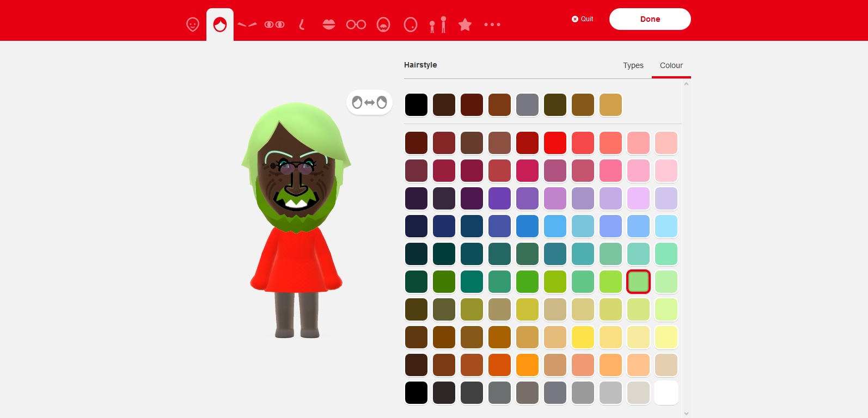
Task: Open the height and build icon
Action: pos(438,24)
